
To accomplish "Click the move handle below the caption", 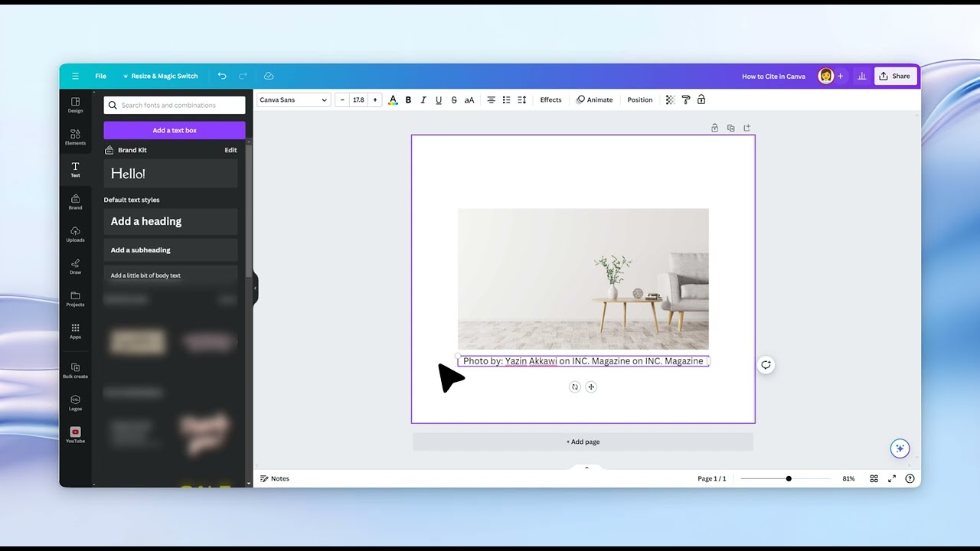I will tap(591, 387).
